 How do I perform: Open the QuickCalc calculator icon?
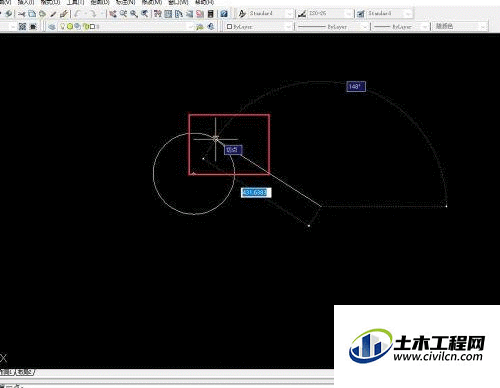pyautogui.click(x=211, y=14)
